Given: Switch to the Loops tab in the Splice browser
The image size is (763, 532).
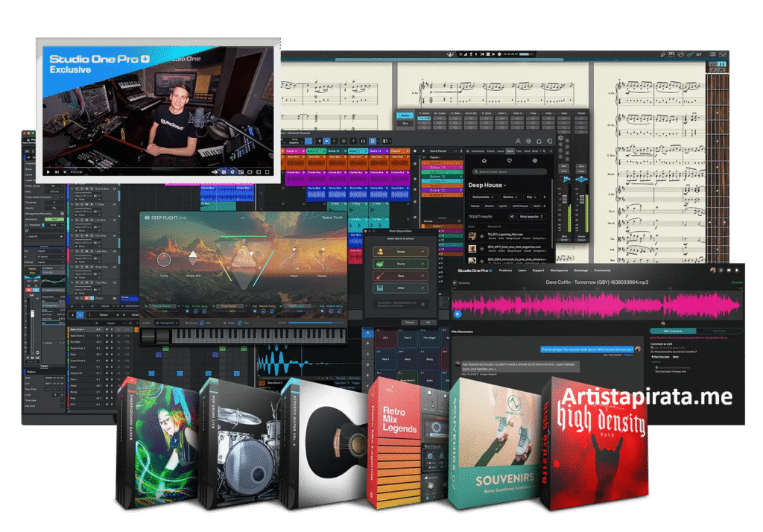Looking at the screenshot, I should pos(501,151).
